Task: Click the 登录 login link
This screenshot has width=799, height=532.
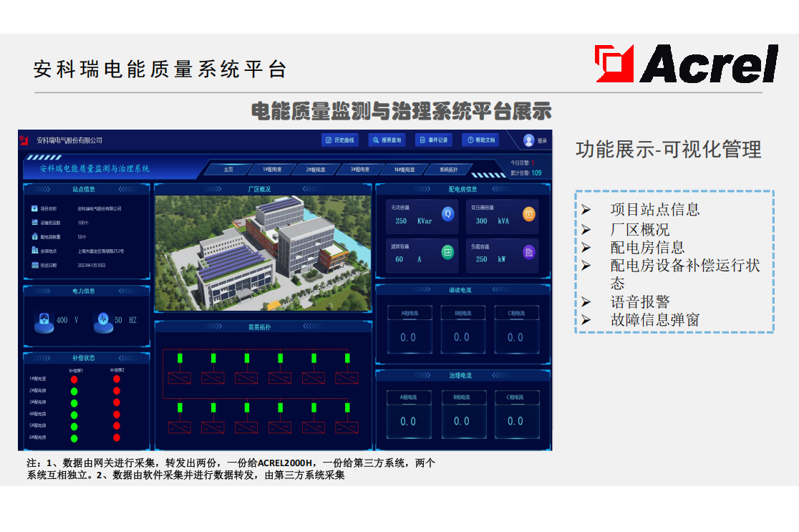Action: (542, 140)
